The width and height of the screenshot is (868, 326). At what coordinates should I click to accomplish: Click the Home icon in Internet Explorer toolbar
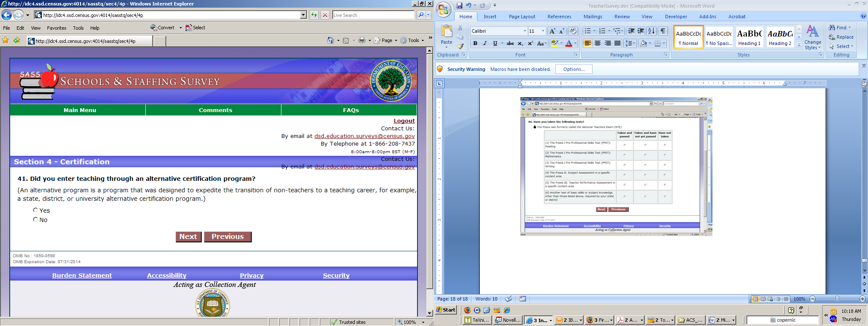click(x=331, y=40)
